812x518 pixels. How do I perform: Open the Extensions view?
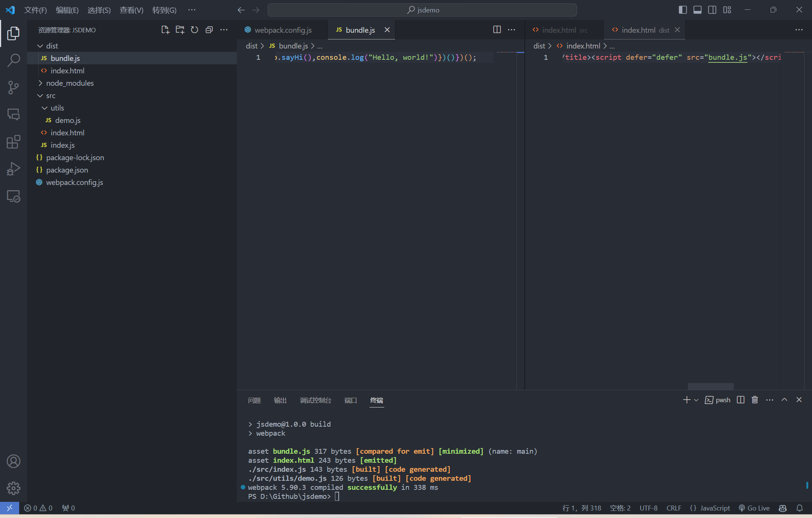14,142
